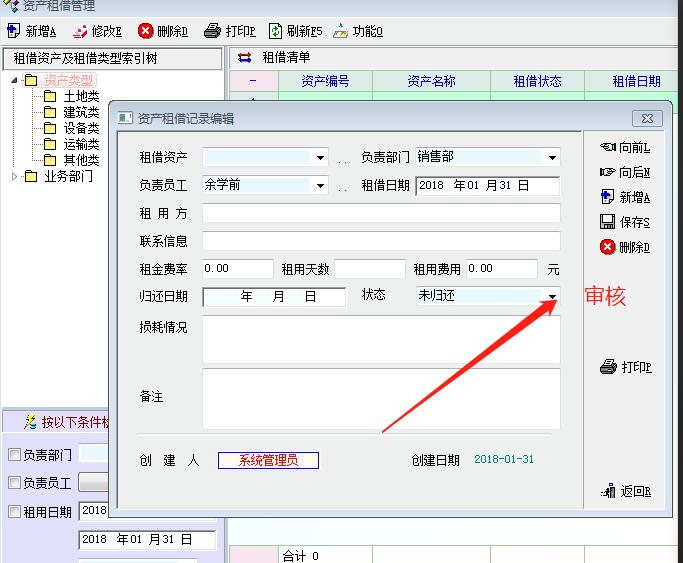Enable the 负责部门 filter checkbox
Viewport: 683px width, 563px height.
point(14,455)
